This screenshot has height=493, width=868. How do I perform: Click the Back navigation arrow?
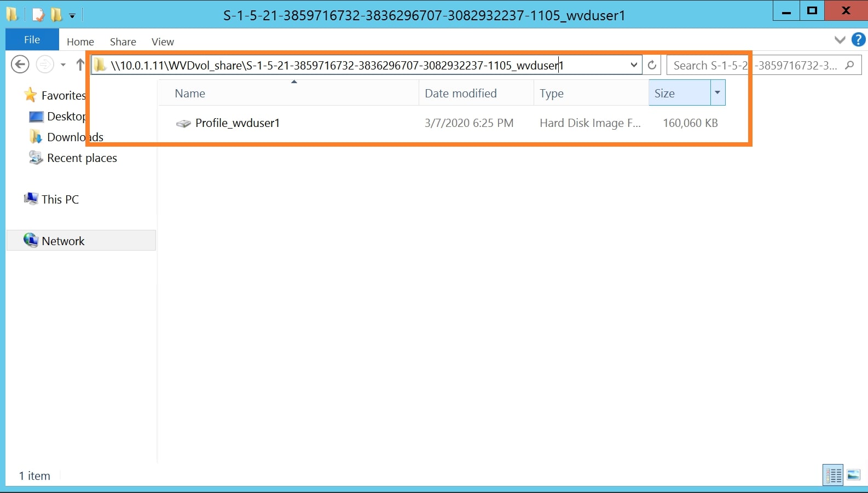20,65
